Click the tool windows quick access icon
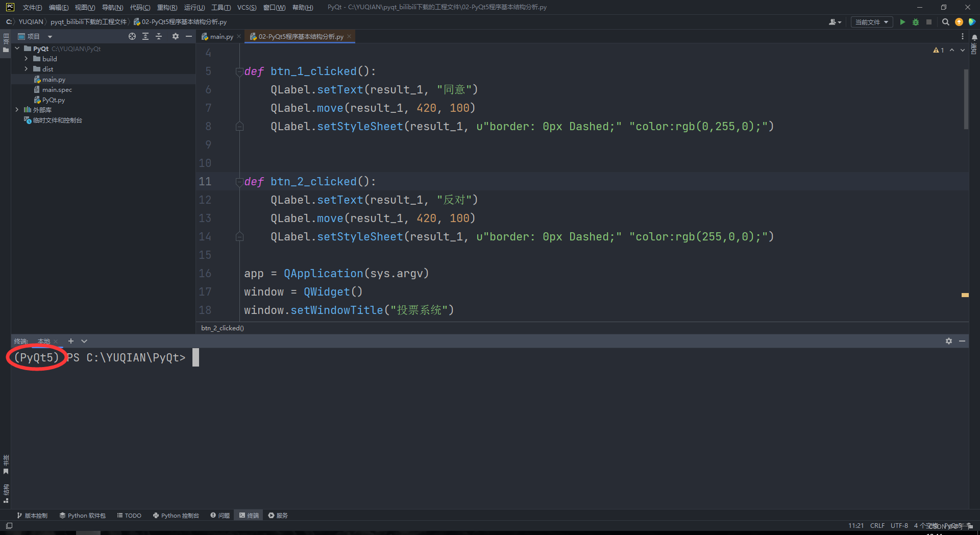The width and height of the screenshot is (980, 535). [x=9, y=526]
